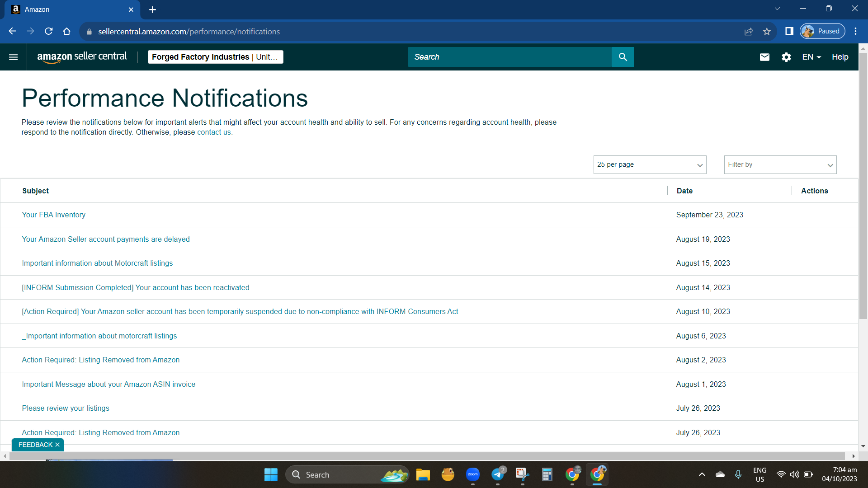Image resolution: width=868 pixels, height=488 pixels.
Task: Open Important Message about ASIN invoice
Action: [108, 385]
